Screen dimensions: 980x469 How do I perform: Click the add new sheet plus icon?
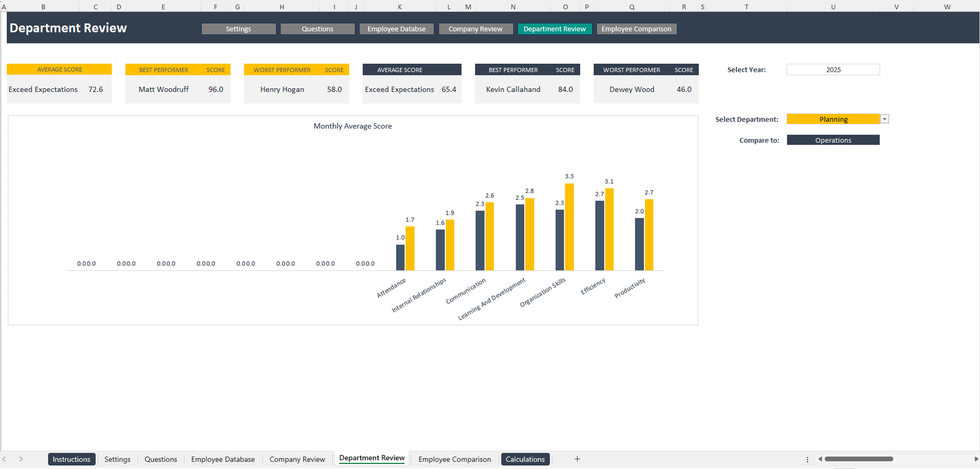coord(577,459)
